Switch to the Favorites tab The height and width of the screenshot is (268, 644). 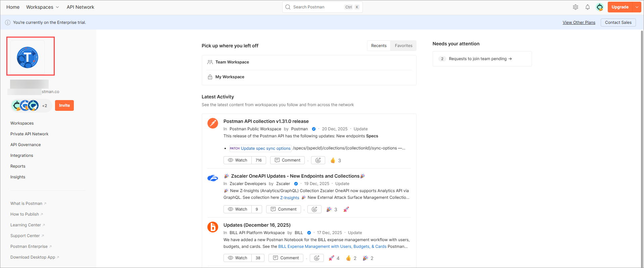click(403, 46)
